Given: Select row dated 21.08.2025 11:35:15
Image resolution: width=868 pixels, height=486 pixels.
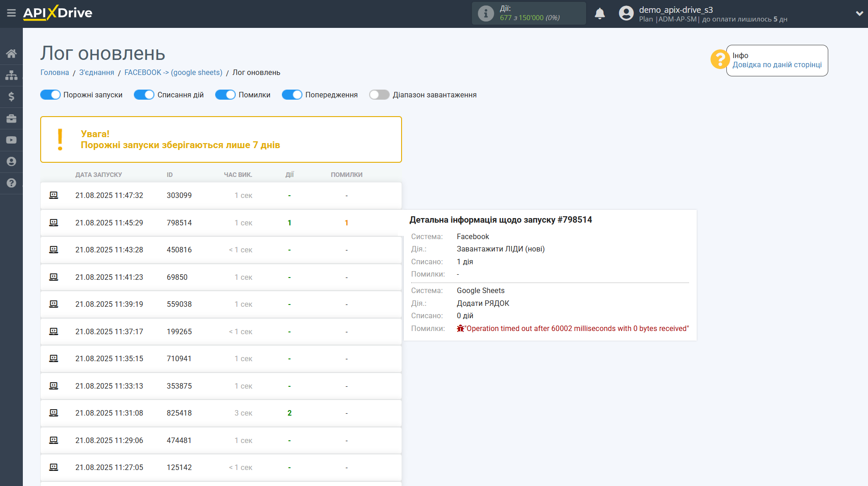Looking at the screenshot, I should [221, 359].
